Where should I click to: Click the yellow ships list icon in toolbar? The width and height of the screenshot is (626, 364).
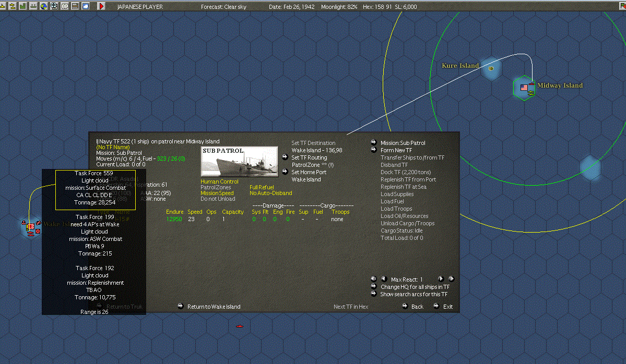coord(13,6)
